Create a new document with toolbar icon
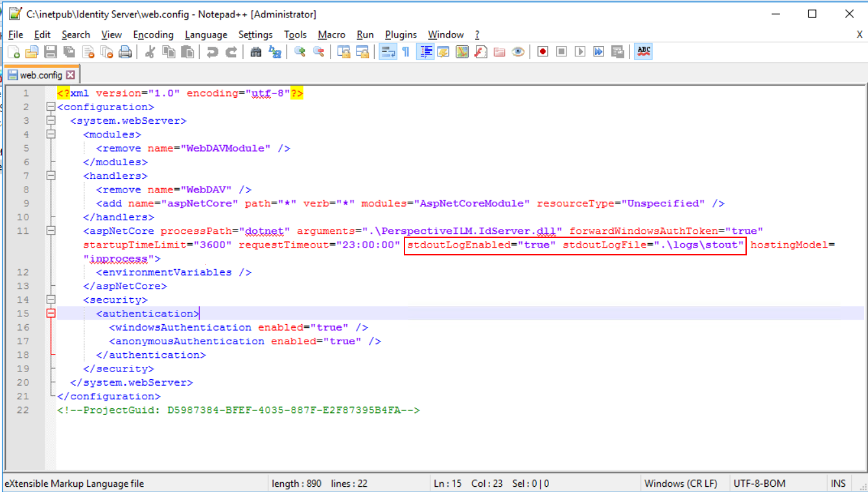The image size is (868, 492). click(x=14, y=53)
